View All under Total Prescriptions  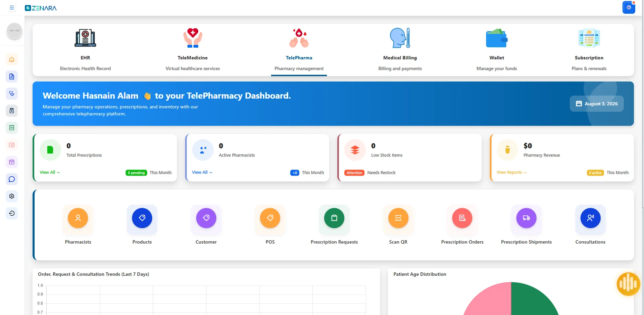coord(50,172)
